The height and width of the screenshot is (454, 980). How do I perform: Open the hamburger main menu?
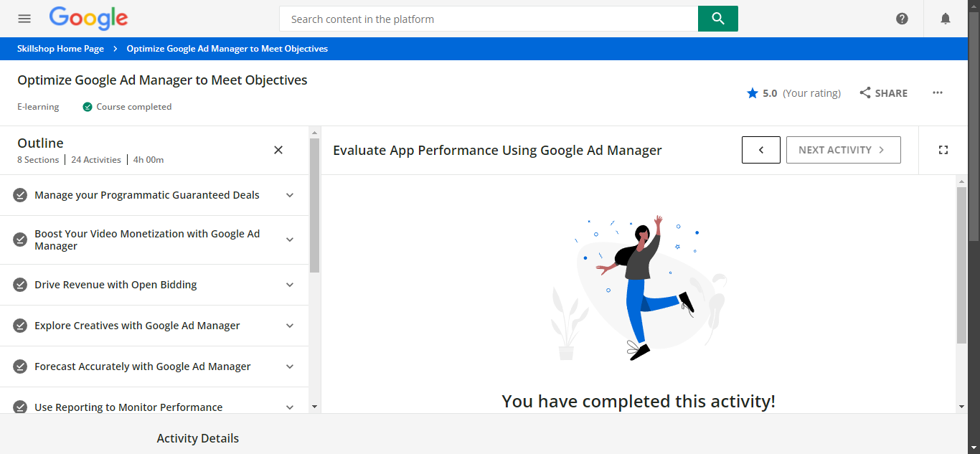(x=24, y=19)
